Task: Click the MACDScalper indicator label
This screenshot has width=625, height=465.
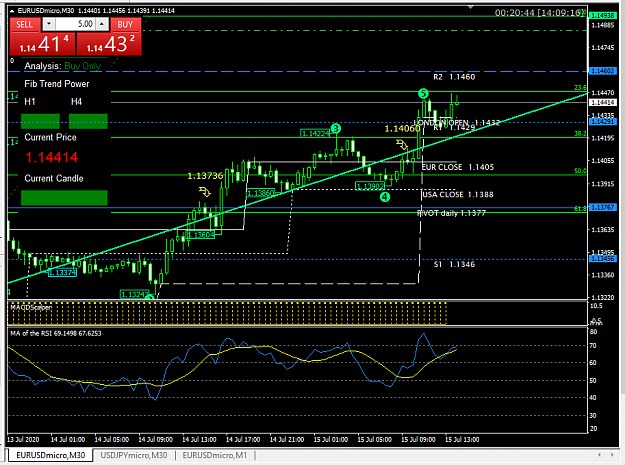Action: [x=30, y=307]
